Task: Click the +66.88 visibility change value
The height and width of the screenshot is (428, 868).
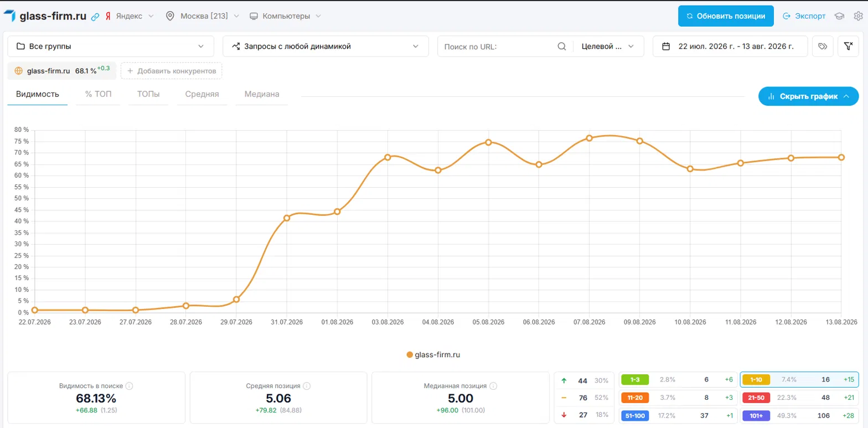Action: (87, 410)
